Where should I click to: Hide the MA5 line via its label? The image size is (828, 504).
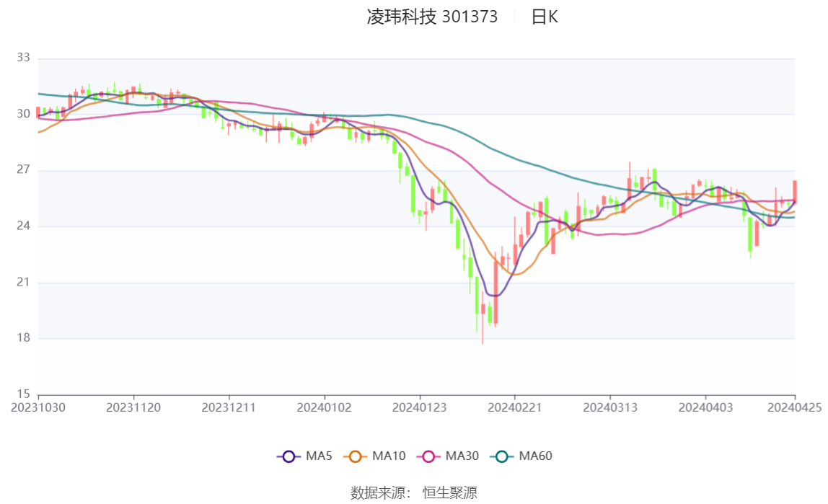319,456
